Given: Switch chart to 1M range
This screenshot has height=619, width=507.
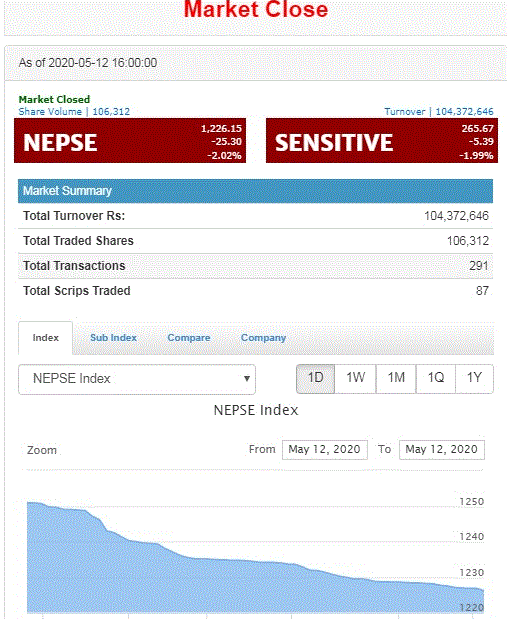Looking at the screenshot, I should tap(396, 378).
